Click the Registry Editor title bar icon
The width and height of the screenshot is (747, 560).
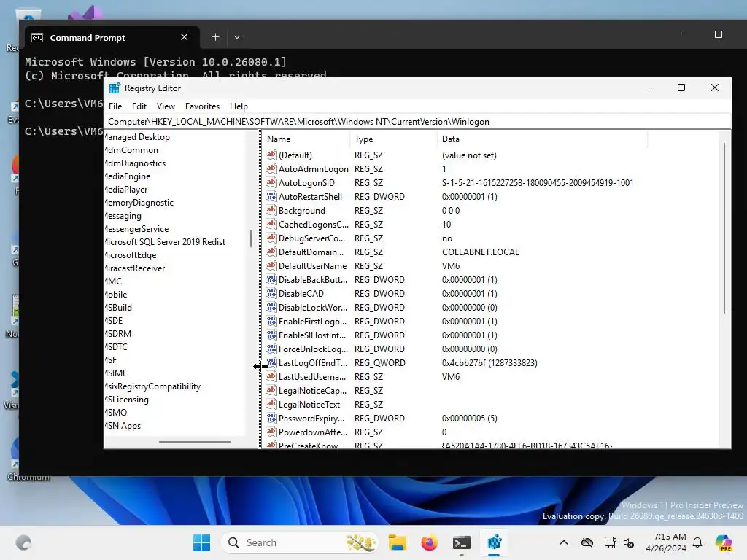tap(115, 88)
